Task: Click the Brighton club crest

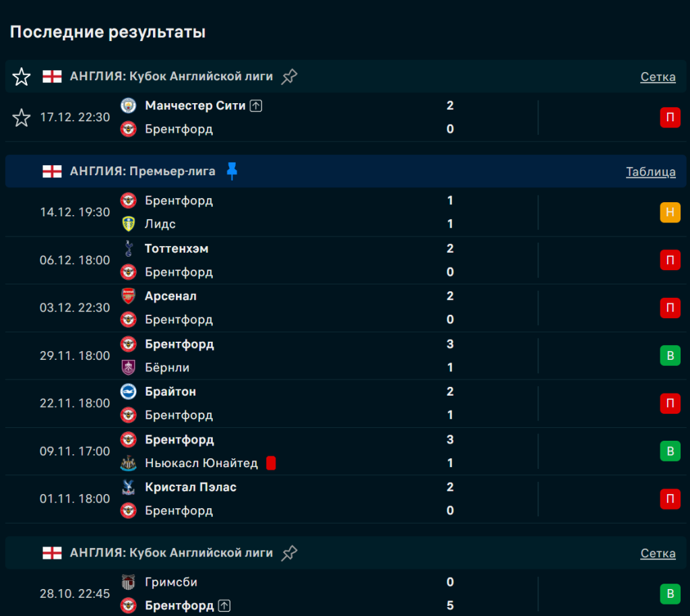Action: click(128, 392)
